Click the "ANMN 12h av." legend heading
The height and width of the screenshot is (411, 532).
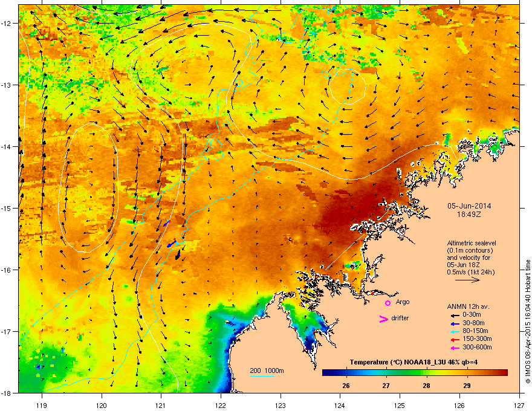468,306
